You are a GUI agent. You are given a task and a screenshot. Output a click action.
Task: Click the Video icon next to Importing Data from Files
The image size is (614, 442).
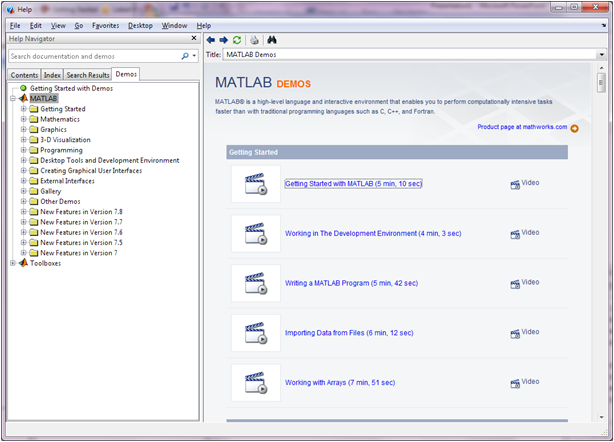(x=515, y=334)
